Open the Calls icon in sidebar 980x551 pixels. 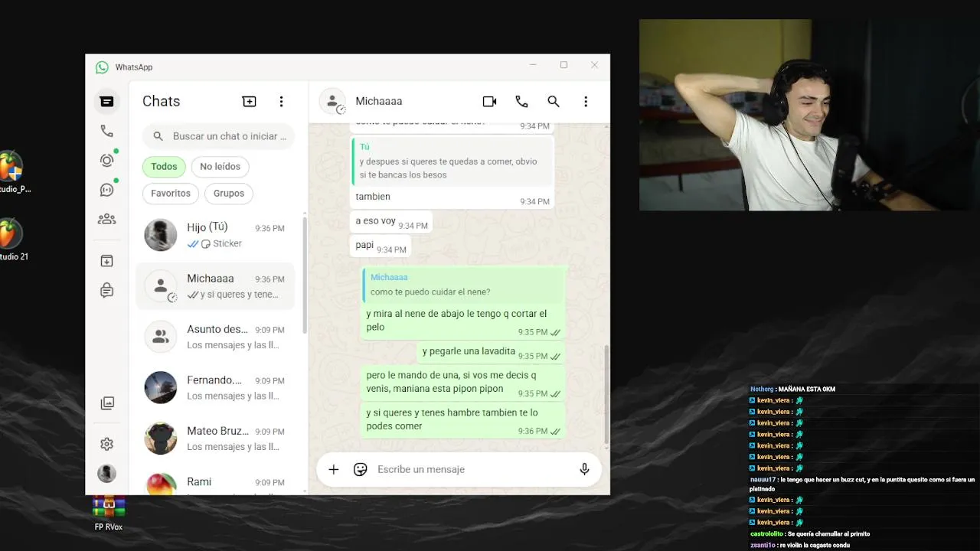pyautogui.click(x=106, y=131)
